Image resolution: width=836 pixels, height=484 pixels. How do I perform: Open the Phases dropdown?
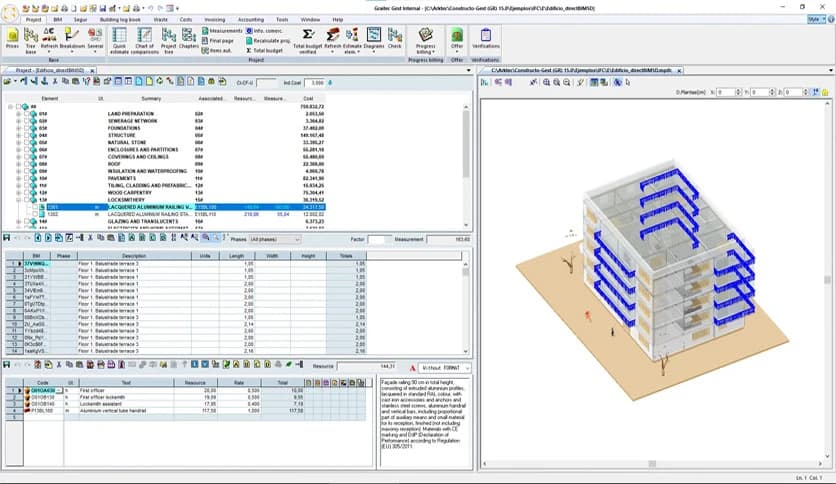[275, 239]
